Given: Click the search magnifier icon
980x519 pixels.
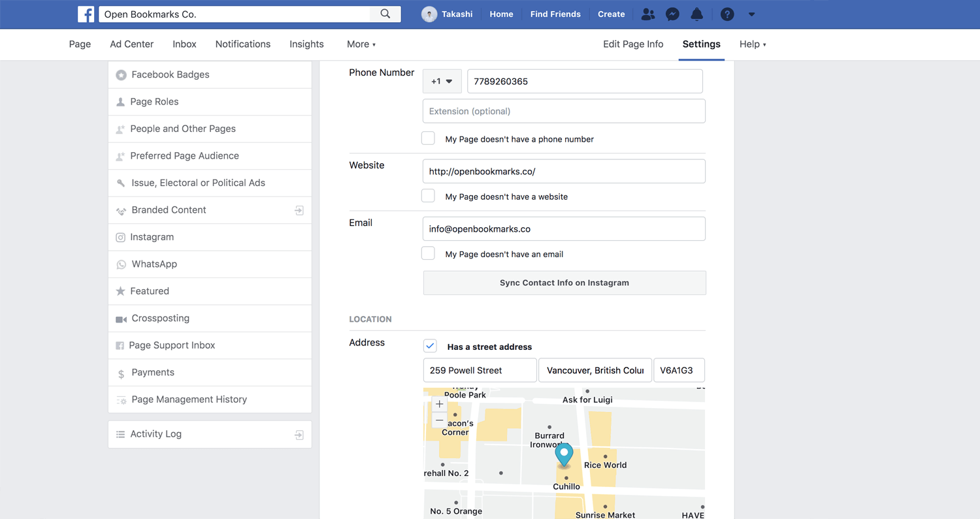Looking at the screenshot, I should pyautogui.click(x=385, y=14).
